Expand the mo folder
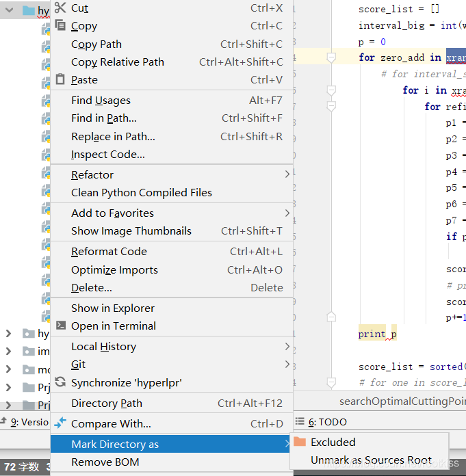466x476 pixels. coord(8,369)
